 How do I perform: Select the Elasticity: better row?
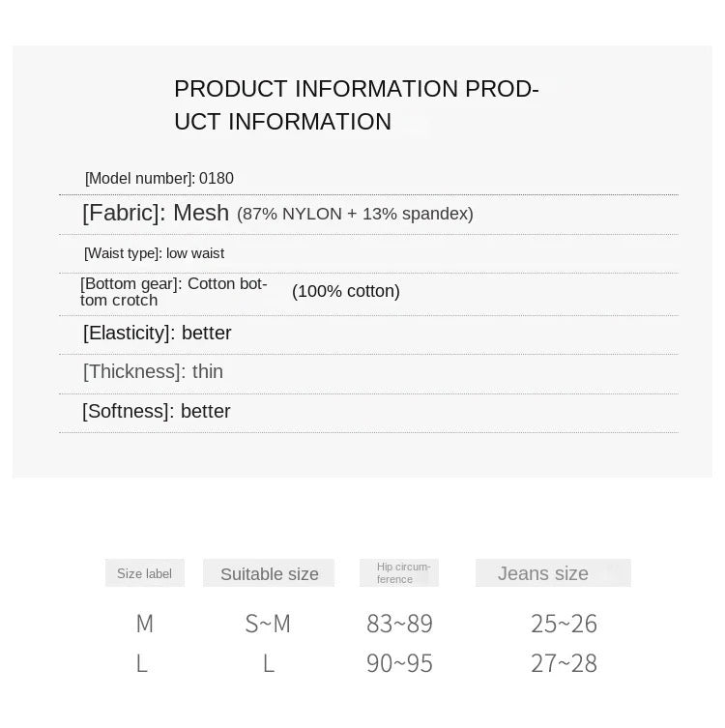(x=158, y=334)
